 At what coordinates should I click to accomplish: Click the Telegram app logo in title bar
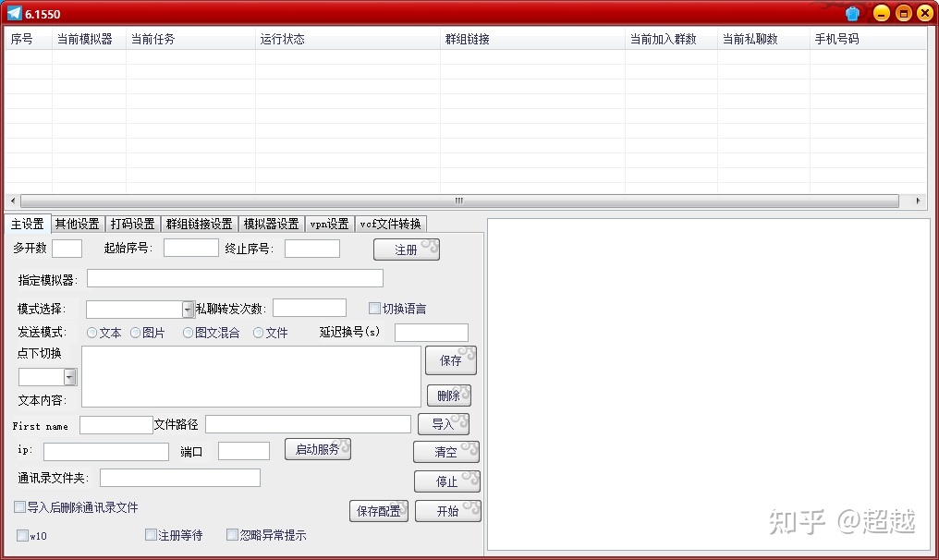15,13
